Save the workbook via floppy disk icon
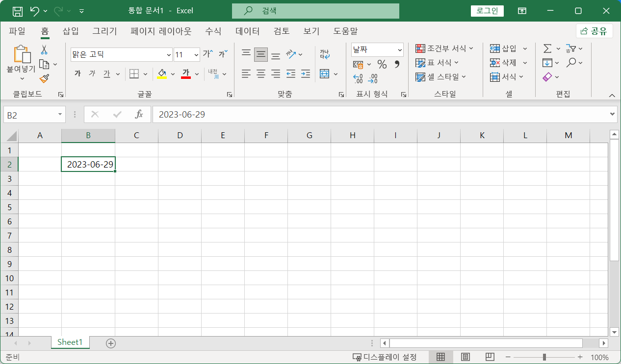Screen dimensions: 621x364 (x=17, y=11)
